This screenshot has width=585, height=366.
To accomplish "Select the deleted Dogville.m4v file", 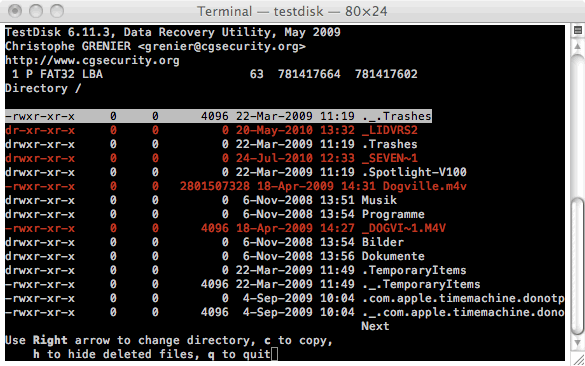I will [x=236, y=186].
